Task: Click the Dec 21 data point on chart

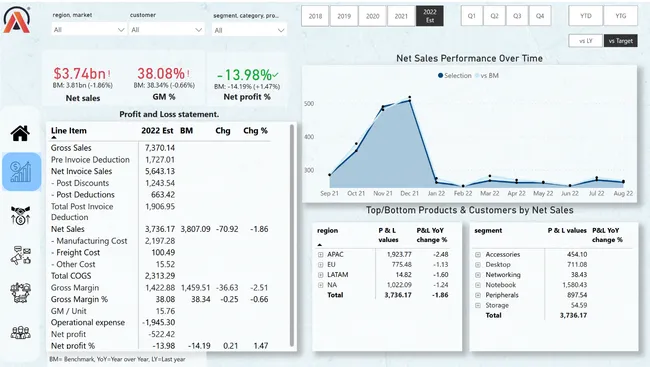Action: (410, 100)
